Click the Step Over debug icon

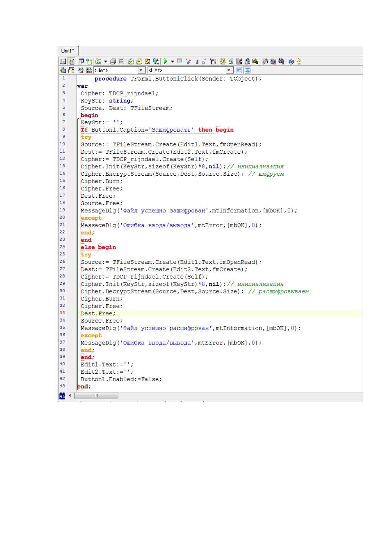click(188, 62)
